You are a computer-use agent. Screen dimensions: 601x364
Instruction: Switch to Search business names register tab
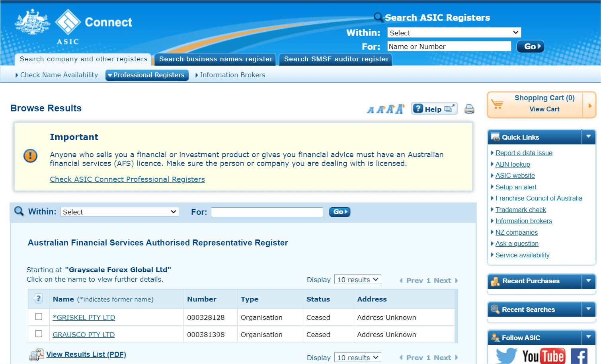[216, 59]
